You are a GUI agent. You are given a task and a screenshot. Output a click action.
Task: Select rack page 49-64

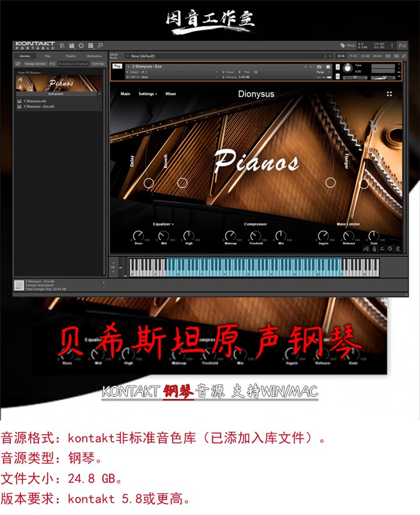[x=377, y=56]
